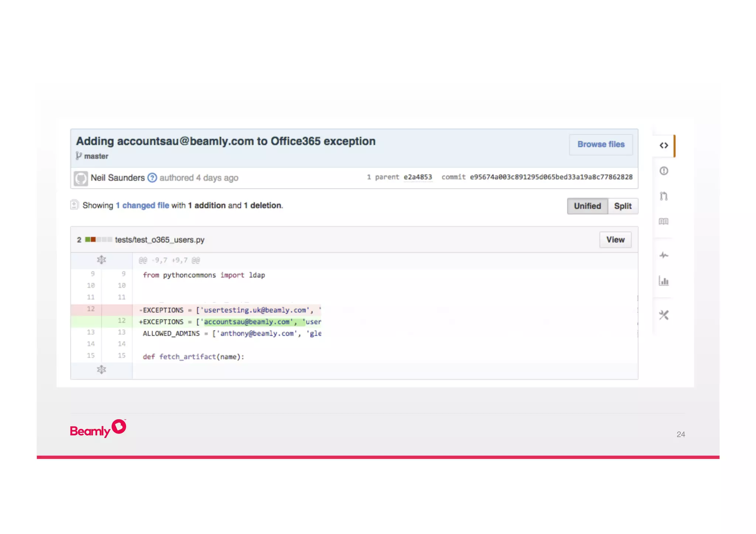Open the Wiki book icon
Viewport: 756px width, 534px height.
tap(664, 221)
